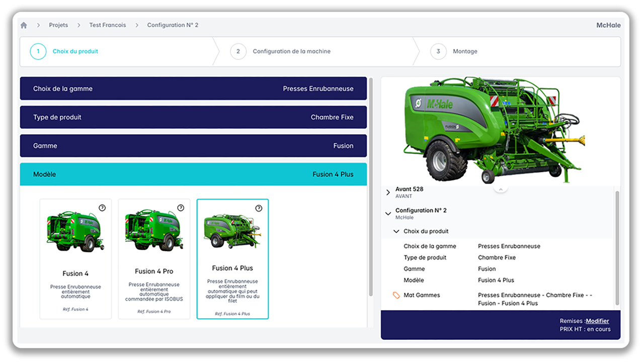Image resolution: width=644 pixels, height=362 pixels.
Task: Click the Modèle label in the summary list
Action: click(x=414, y=280)
